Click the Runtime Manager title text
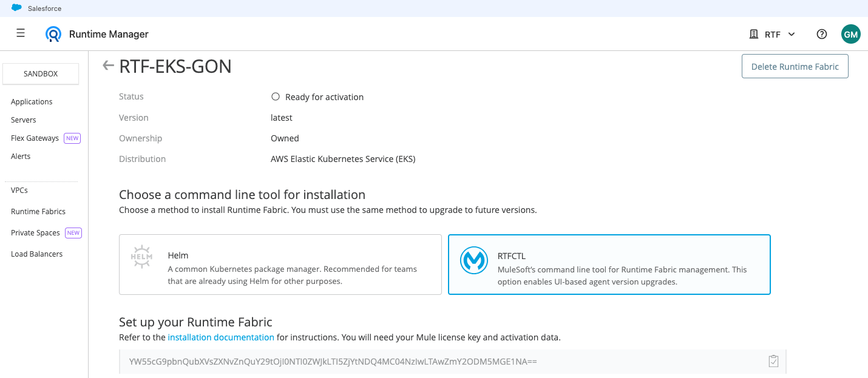This screenshot has height=378, width=868. point(109,34)
